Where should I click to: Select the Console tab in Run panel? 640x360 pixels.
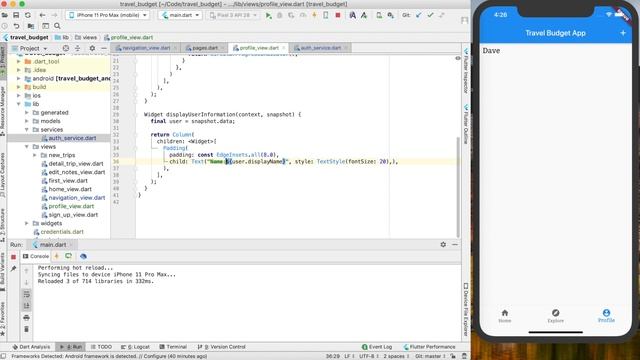tap(36, 256)
